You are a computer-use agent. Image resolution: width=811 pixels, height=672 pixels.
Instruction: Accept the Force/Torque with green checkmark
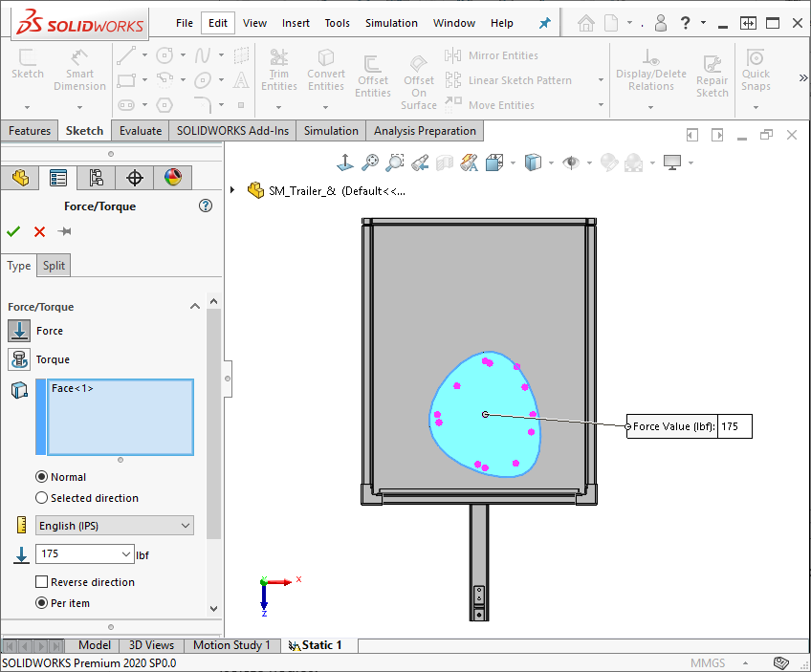coord(13,231)
